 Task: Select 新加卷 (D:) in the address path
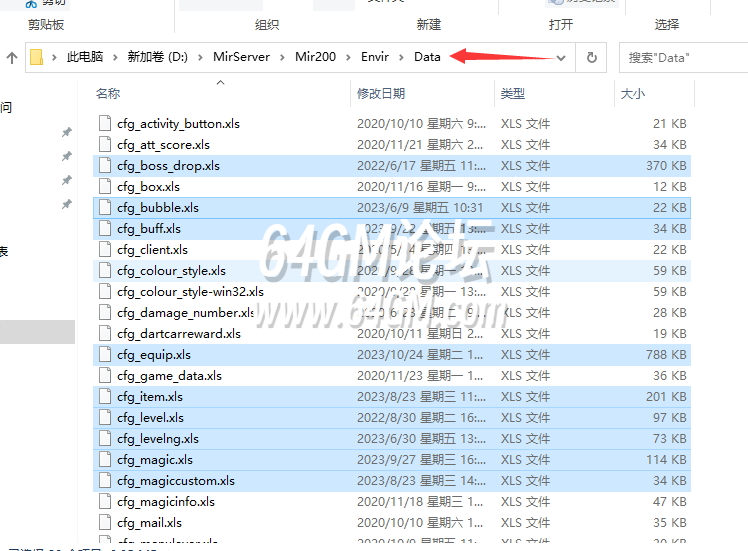coord(157,57)
